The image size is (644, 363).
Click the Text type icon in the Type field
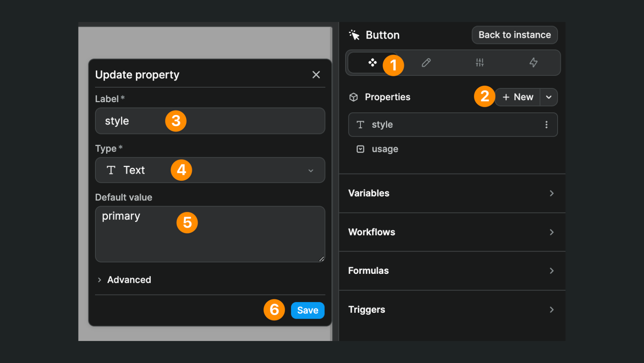[111, 170]
